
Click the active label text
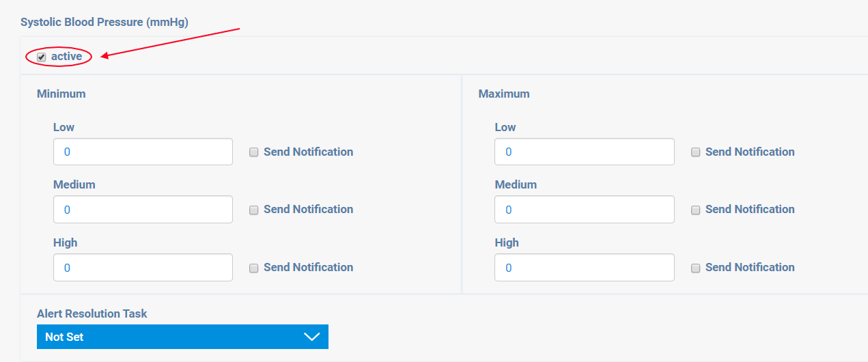click(66, 57)
